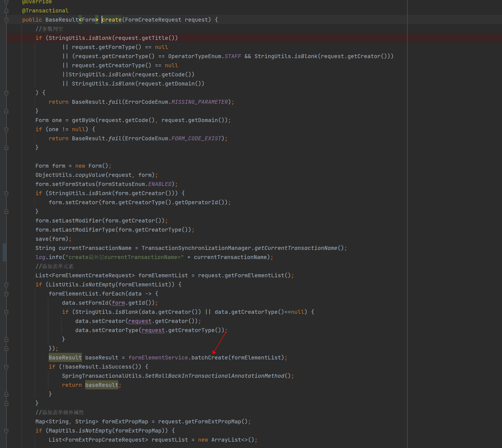The height and width of the screenshot is (448, 502).
Task: Fold the data.getCreatorType()==null if block
Action: tap(6, 312)
